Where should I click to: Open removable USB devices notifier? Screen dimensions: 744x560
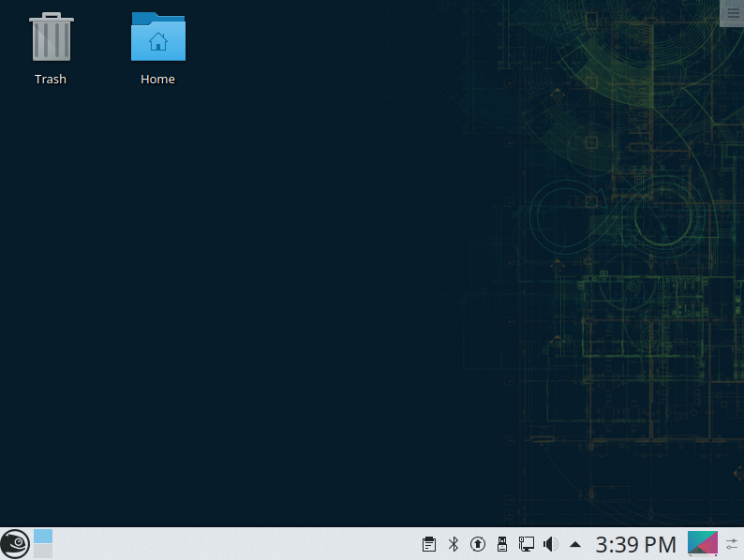[x=501, y=544]
